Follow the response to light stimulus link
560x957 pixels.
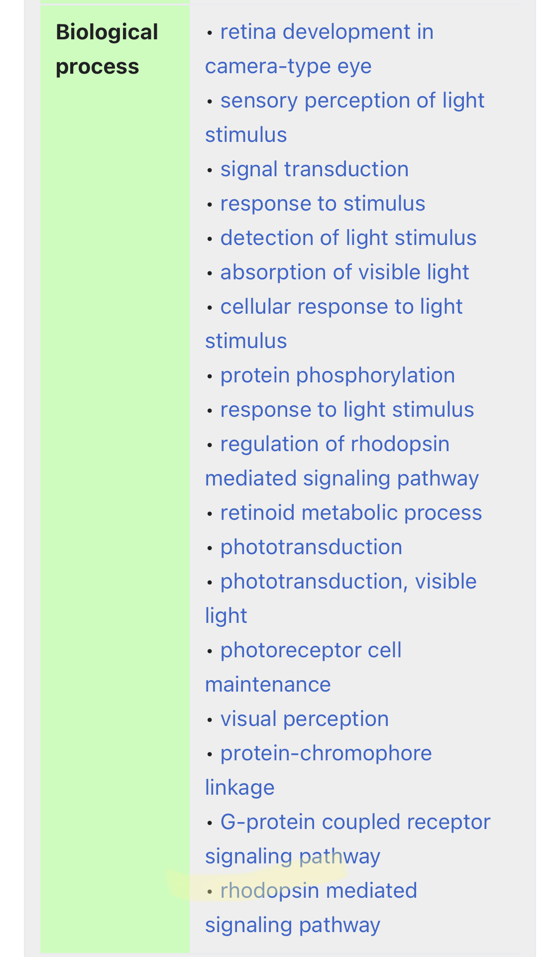click(x=347, y=410)
